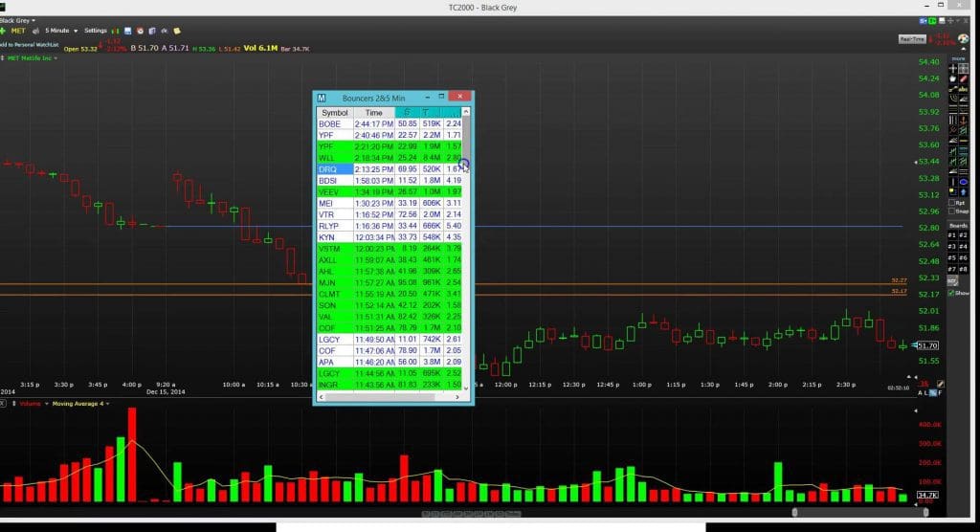Open the candlestick chart style icon
Viewport: 980px width, 532px height.
pyautogui.click(x=116, y=31)
